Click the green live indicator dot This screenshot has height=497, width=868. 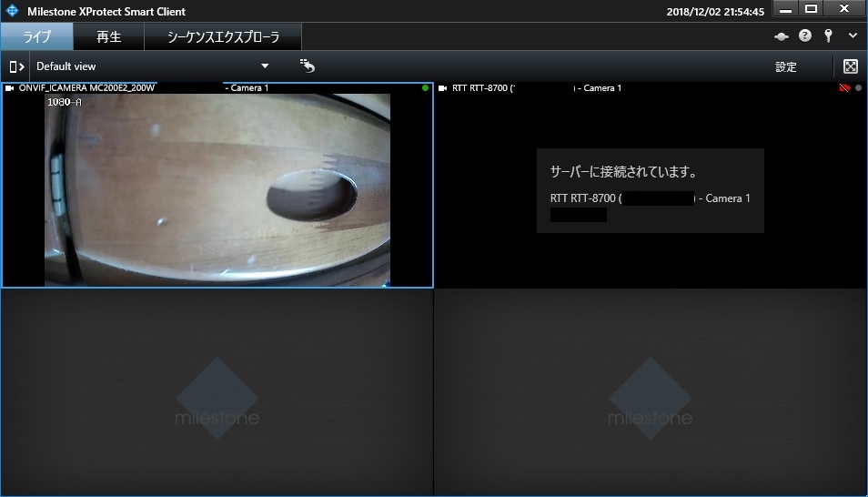click(425, 87)
